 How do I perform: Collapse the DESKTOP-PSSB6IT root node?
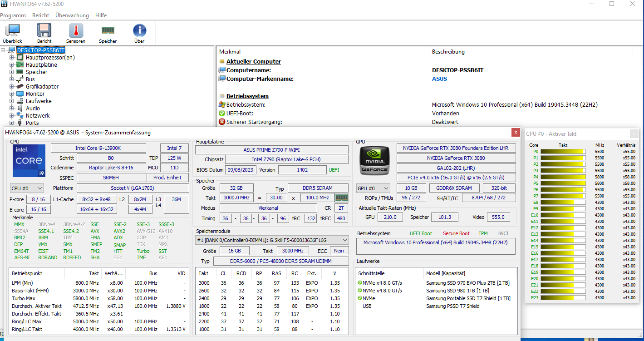click(4, 50)
